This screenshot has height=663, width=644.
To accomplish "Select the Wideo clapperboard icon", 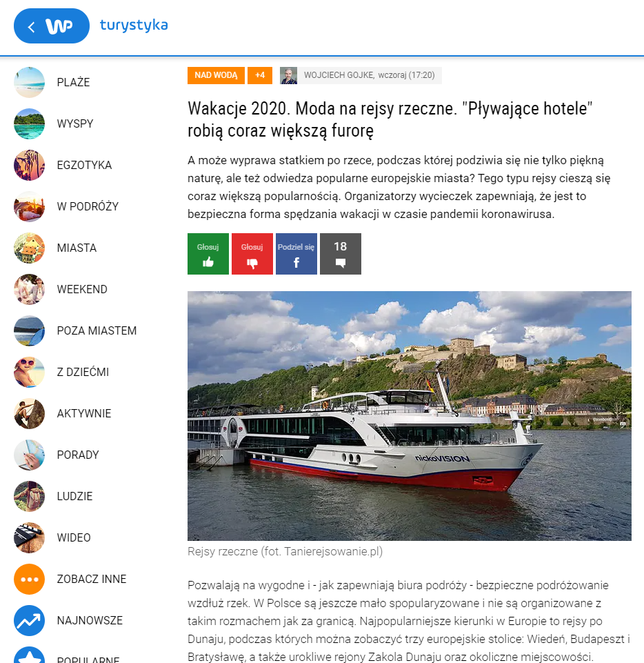I will pyautogui.click(x=29, y=537).
